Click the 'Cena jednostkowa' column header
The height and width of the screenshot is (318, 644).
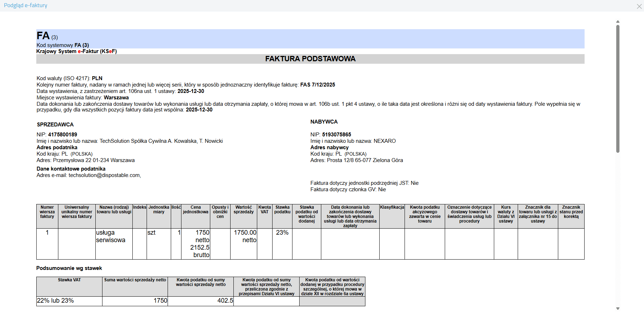click(x=195, y=209)
